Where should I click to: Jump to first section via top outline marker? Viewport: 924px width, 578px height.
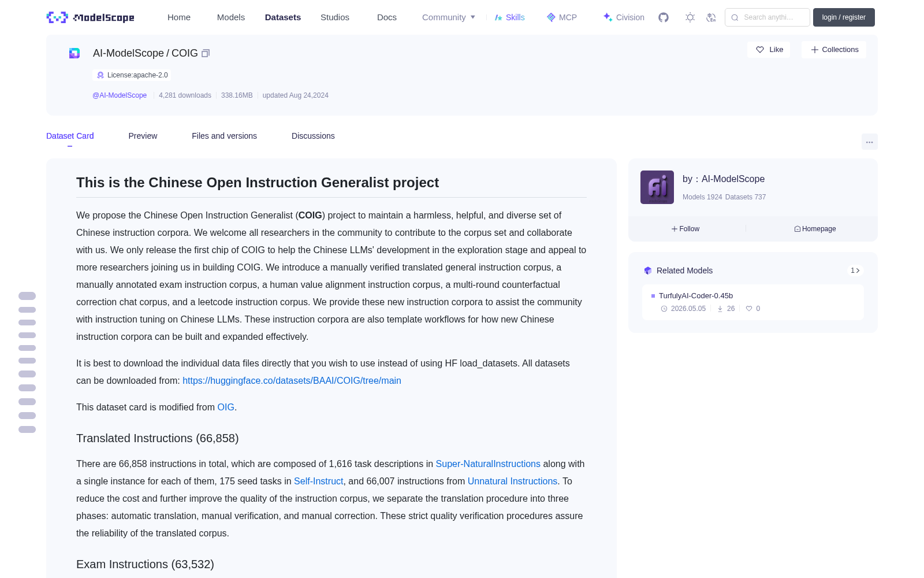[27, 296]
